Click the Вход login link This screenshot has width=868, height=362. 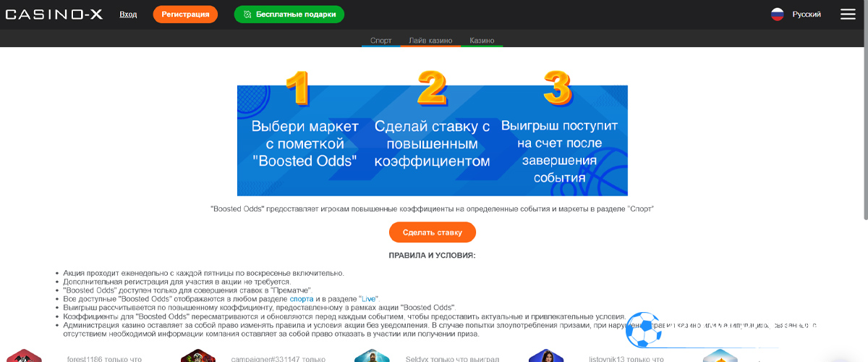click(128, 14)
